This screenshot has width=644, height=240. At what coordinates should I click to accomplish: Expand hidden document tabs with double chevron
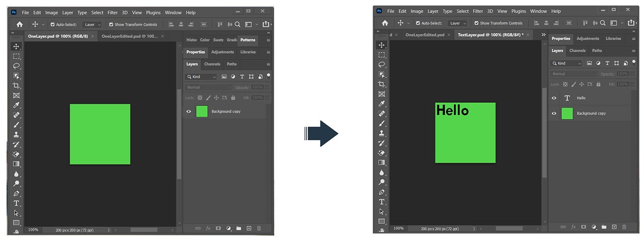tap(543, 35)
